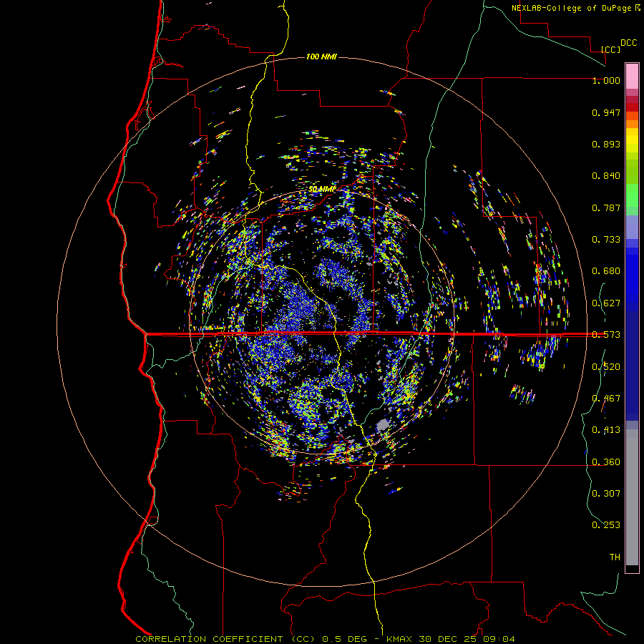The height and width of the screenshot is (644, 644).
Task: Click the 09:04 time stamp
Action: (499, 639)
